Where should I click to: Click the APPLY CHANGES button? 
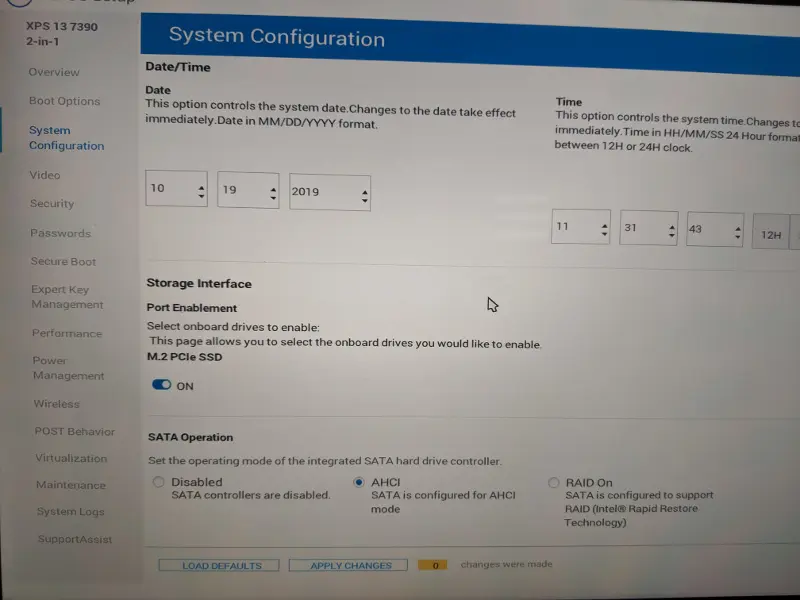pyautogui.click(x=350, y=566)
